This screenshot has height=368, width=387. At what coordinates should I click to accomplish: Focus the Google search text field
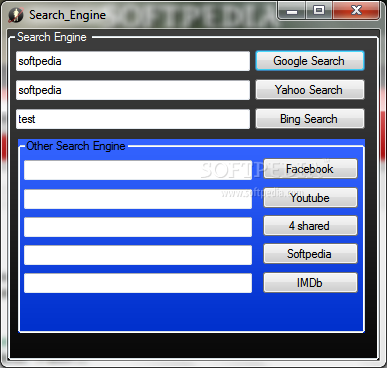(133, 61)
